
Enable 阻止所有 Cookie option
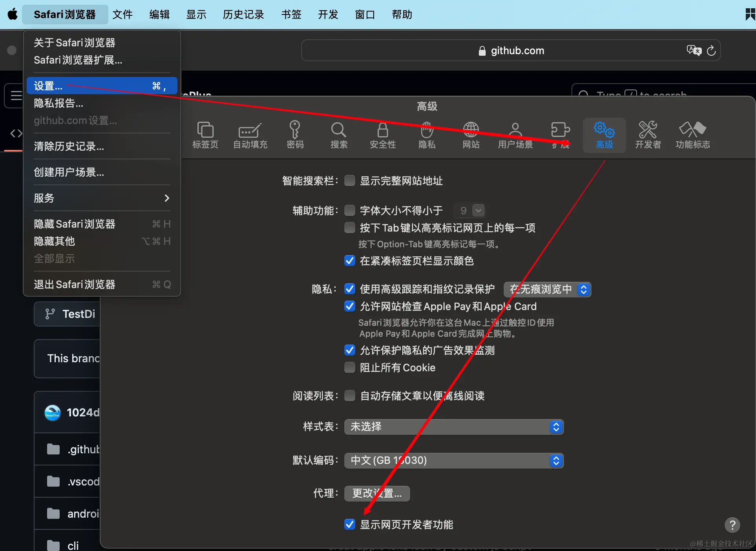point(349,367)
